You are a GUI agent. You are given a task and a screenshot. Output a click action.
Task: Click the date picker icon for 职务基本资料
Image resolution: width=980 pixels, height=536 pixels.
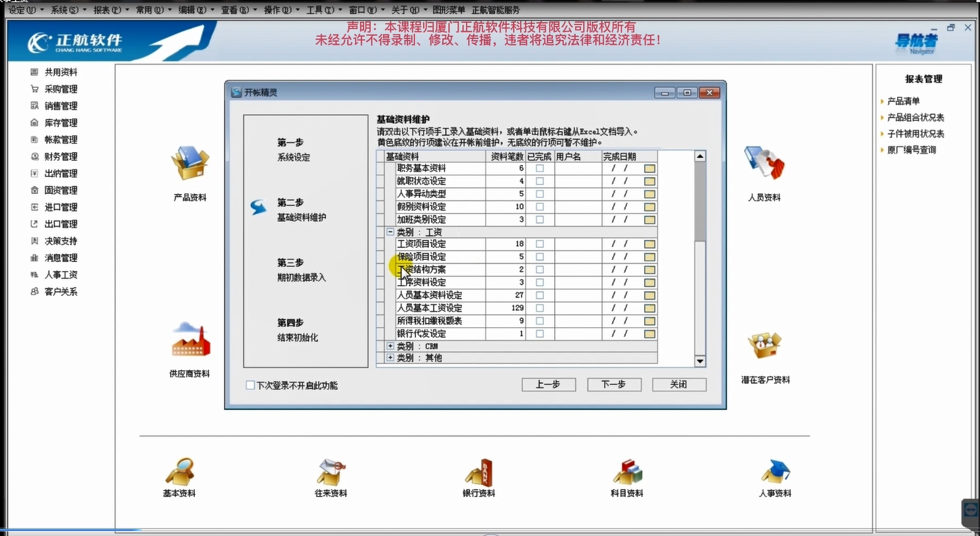click(x=650, y=169)
